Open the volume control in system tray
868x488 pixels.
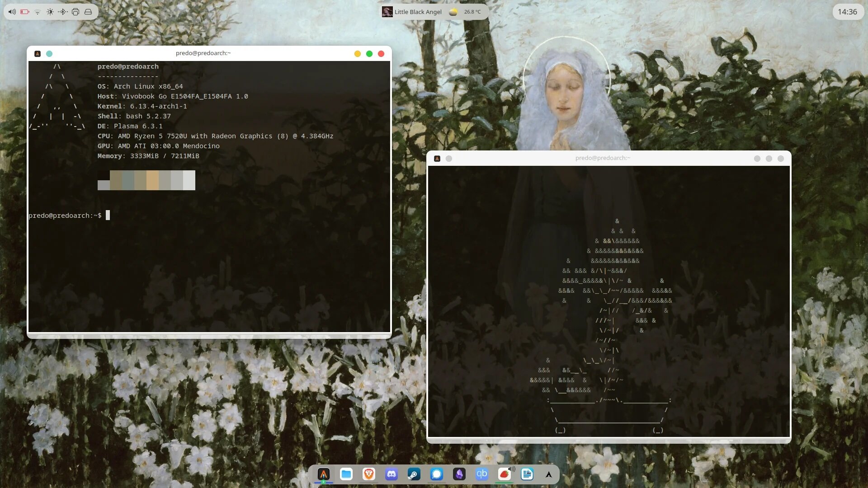pyautogui.click(x=12, y=12)
